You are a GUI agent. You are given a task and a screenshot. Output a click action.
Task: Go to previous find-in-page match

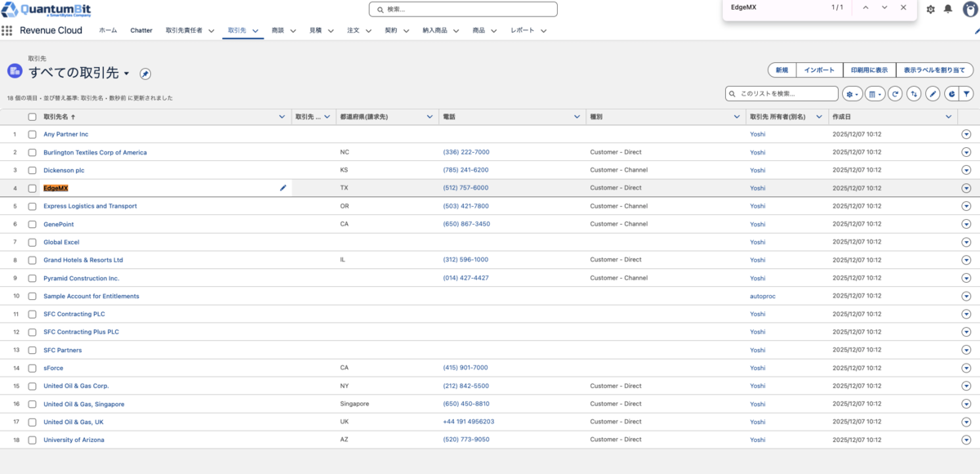pos(865,7)
